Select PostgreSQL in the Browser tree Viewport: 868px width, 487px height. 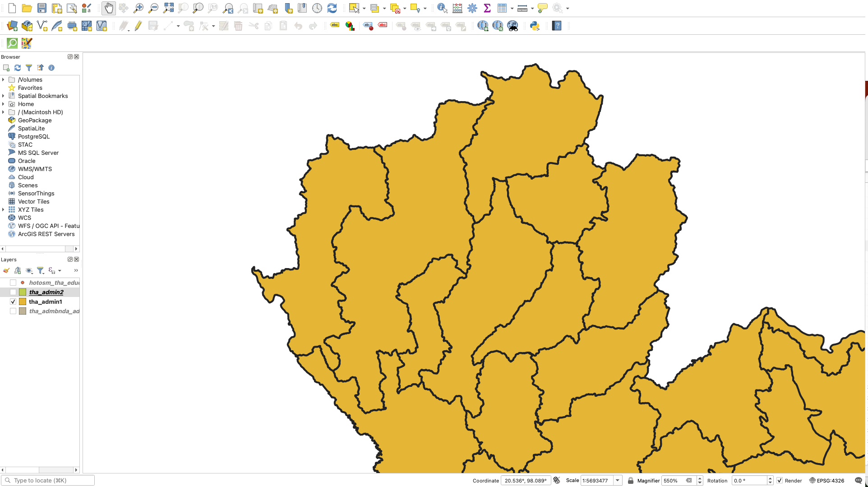(34, 137)
